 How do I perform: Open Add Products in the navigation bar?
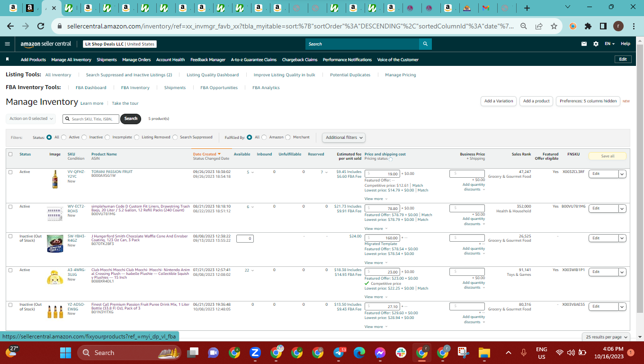point(33,60)
